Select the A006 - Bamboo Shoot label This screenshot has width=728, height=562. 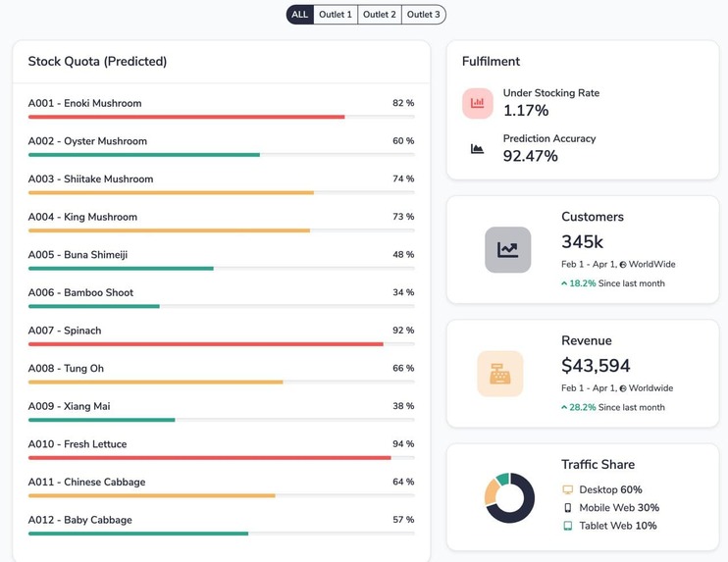coord(80,292)
